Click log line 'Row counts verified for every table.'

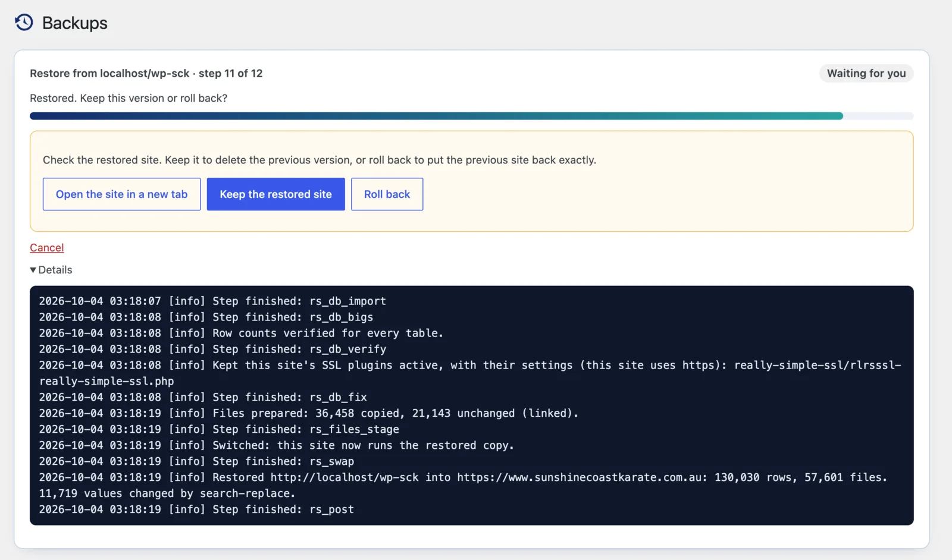241,333
